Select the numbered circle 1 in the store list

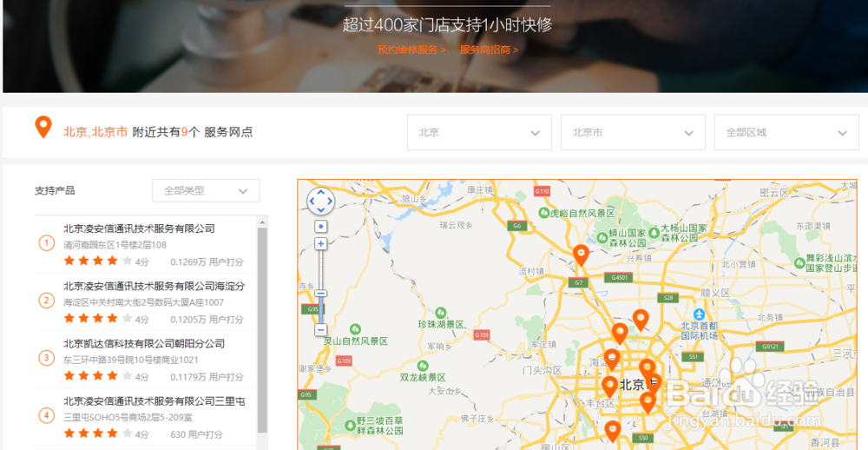coord(47,242)
